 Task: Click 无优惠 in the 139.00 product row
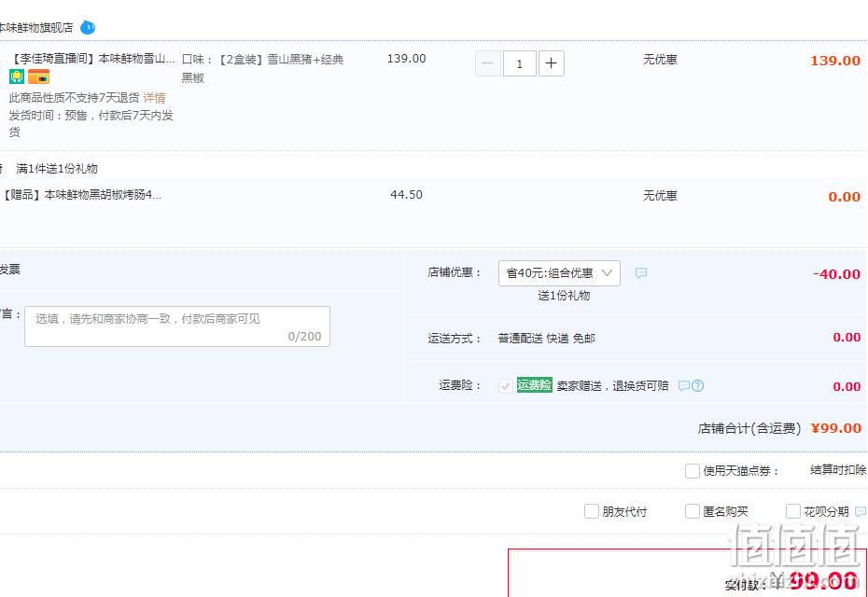pyautogui.click(x=660, y=59)
